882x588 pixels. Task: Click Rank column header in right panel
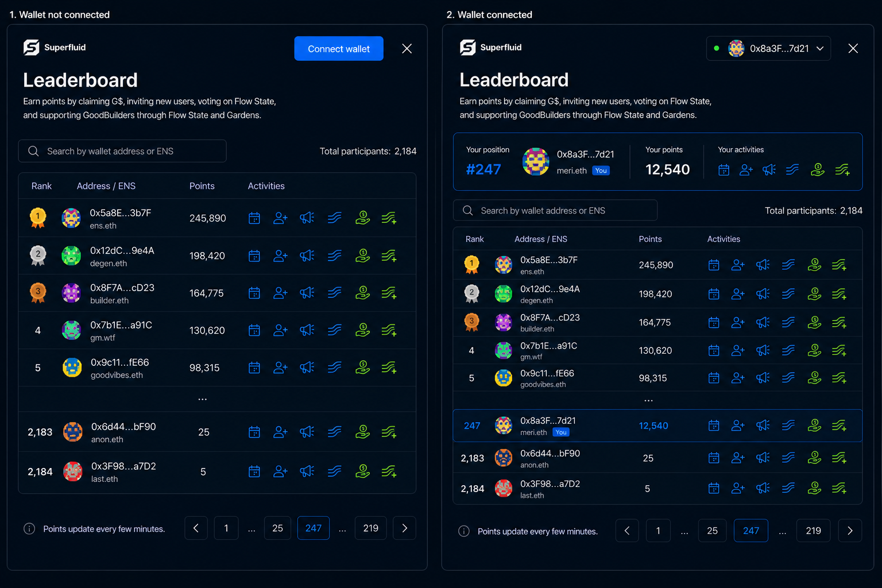coord(475,239)
